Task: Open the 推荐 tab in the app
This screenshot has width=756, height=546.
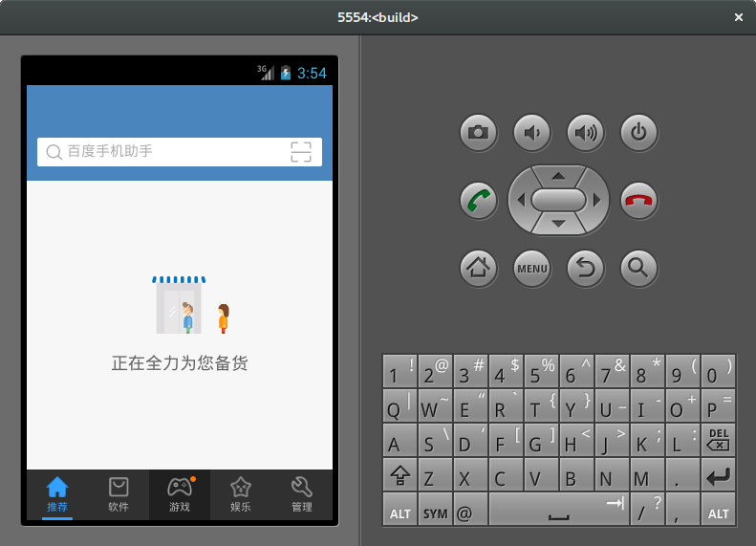Action: pos(57,495)
